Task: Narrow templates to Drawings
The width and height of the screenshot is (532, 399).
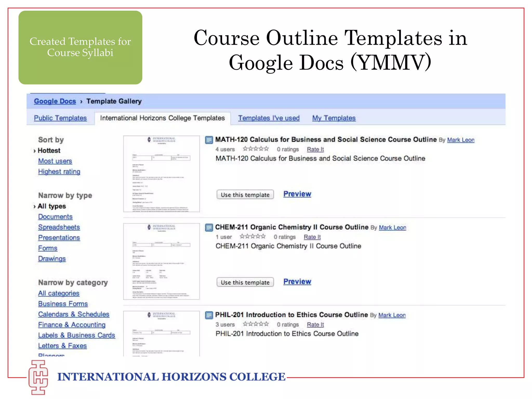Action: click(x=52, y=259)
